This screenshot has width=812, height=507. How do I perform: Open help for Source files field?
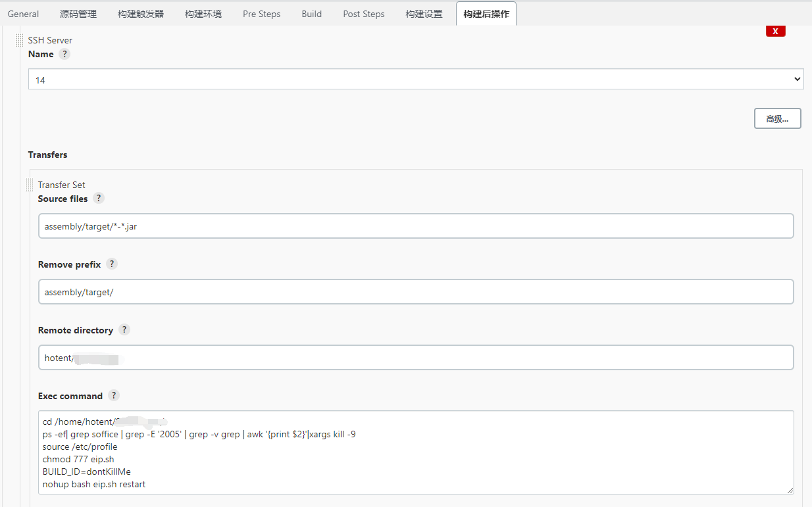click(98, 199)
